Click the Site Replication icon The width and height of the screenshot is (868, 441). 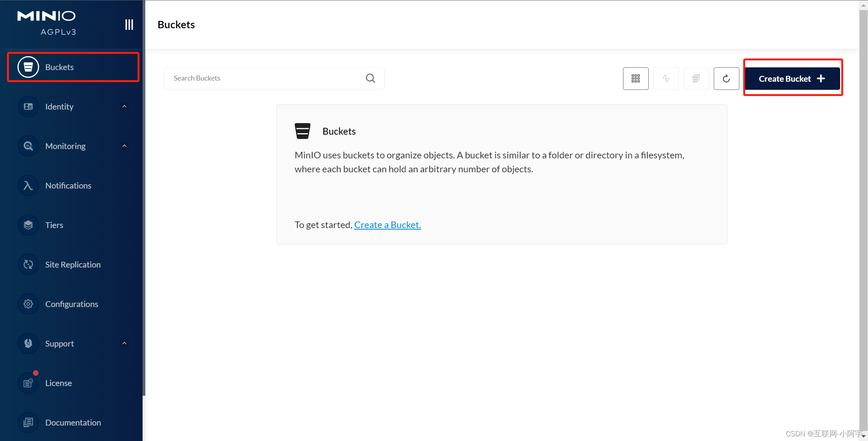pyautogui.click(x=28, y=264)
